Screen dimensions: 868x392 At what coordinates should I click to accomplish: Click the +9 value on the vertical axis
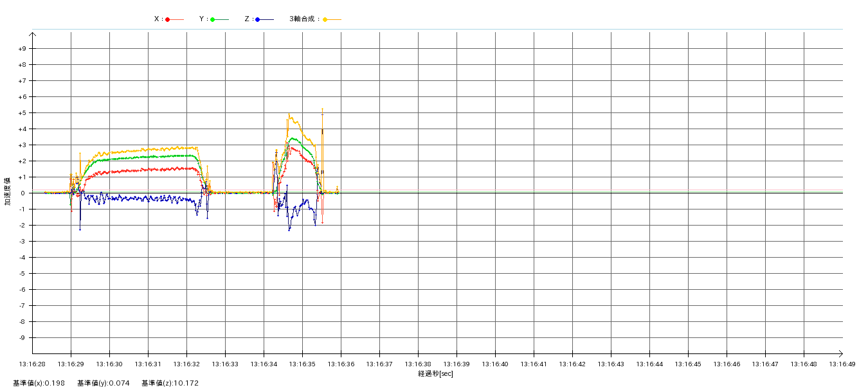(22, 49)
